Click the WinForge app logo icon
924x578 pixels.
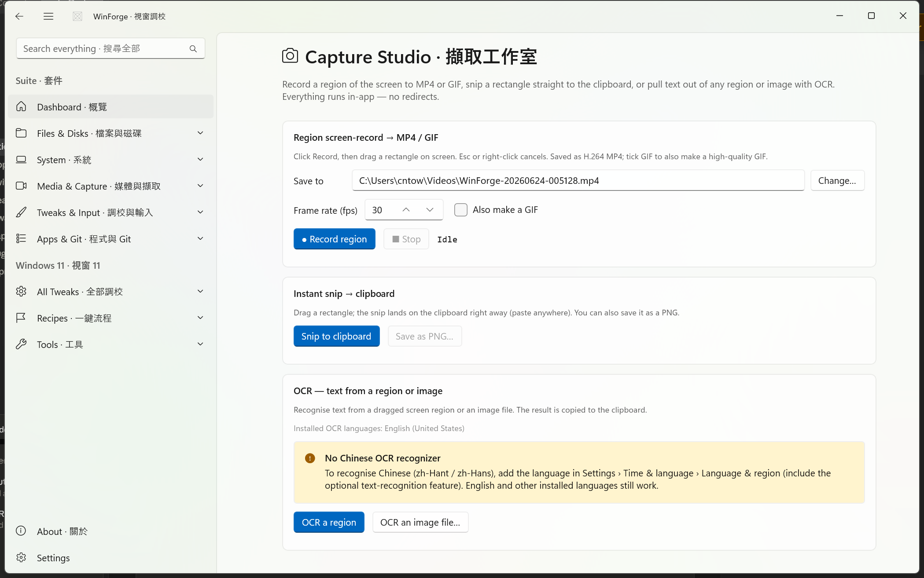(77, 16)
